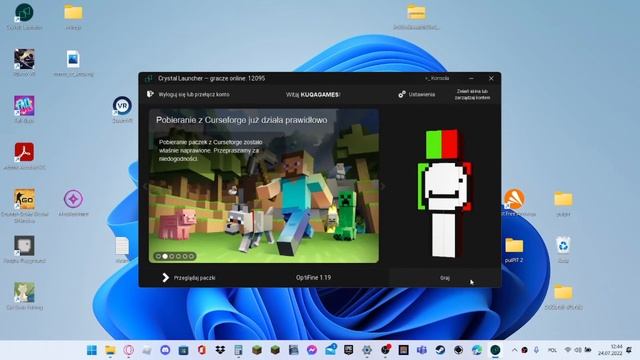The width and height of the screenshot is (640, 360).
Task: Click Wyloguj się lub przełącz konto
Action: pyautogui.click(x=194, y=94)
